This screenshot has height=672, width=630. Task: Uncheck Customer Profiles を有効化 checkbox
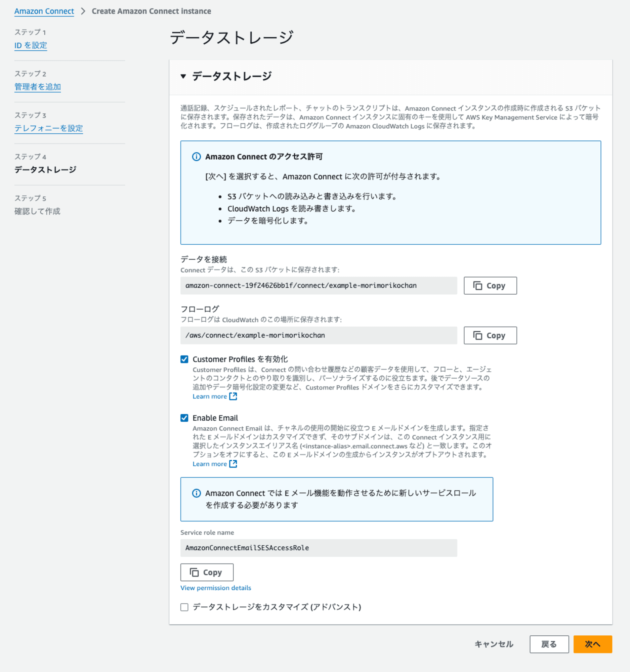pos(184,359)
